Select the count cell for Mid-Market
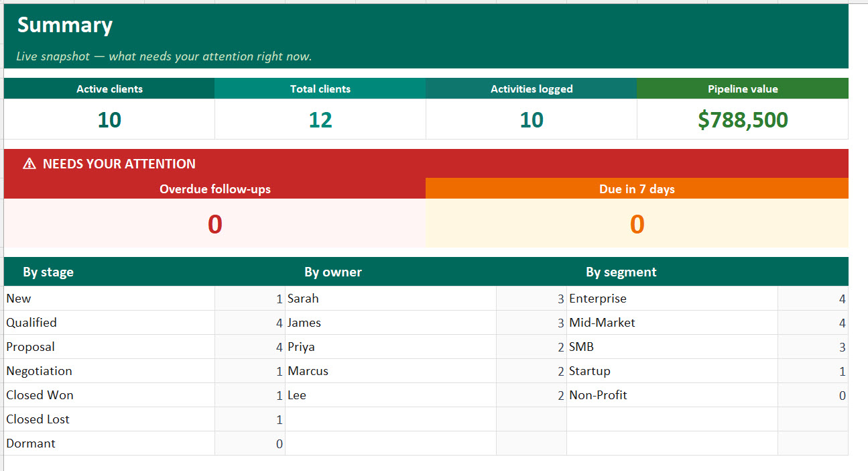 (x=813, y=323)
